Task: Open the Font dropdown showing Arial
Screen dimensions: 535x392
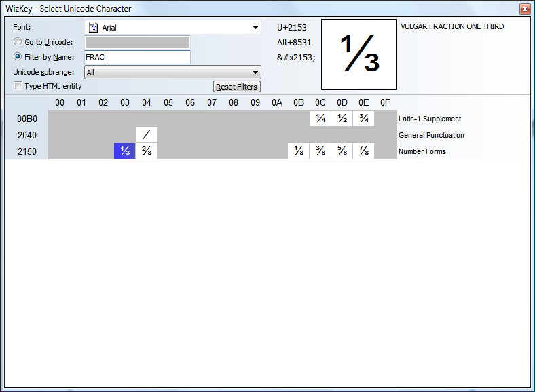Action: (172, 27)
